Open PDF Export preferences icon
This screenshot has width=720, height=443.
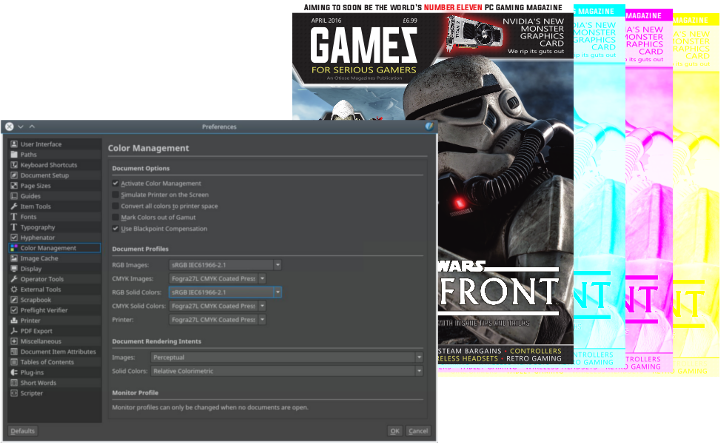click(x=14, y=331)
